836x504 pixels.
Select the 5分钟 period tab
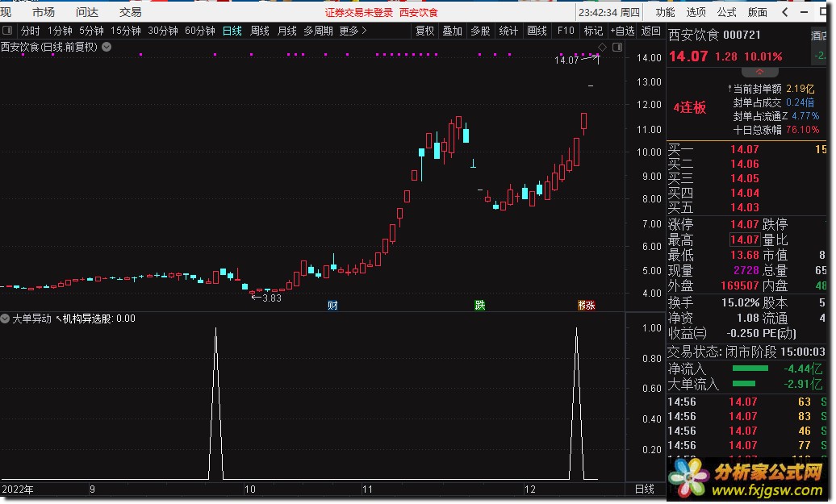click(x=91, y=31)
